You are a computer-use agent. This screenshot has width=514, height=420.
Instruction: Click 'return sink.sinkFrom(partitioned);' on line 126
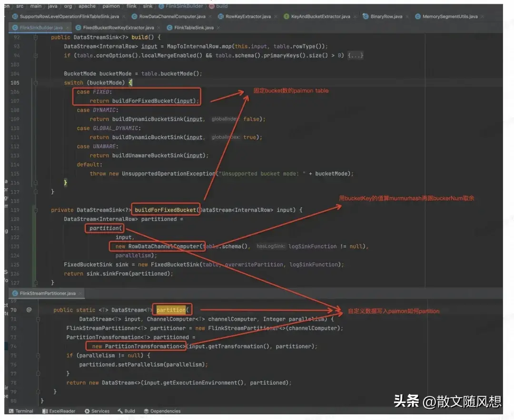pyautogui.click(x=119, y=273)
